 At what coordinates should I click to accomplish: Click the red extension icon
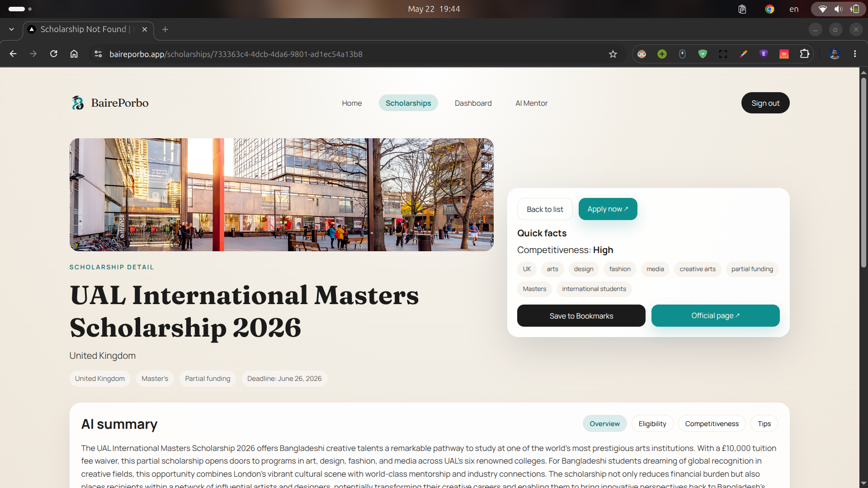click(x=784, y=54)
